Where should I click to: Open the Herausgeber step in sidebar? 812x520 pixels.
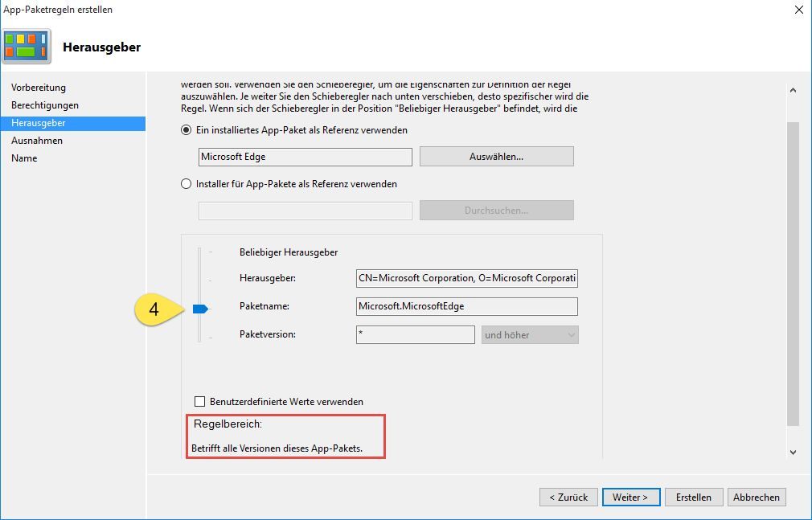tap(73, 123)
